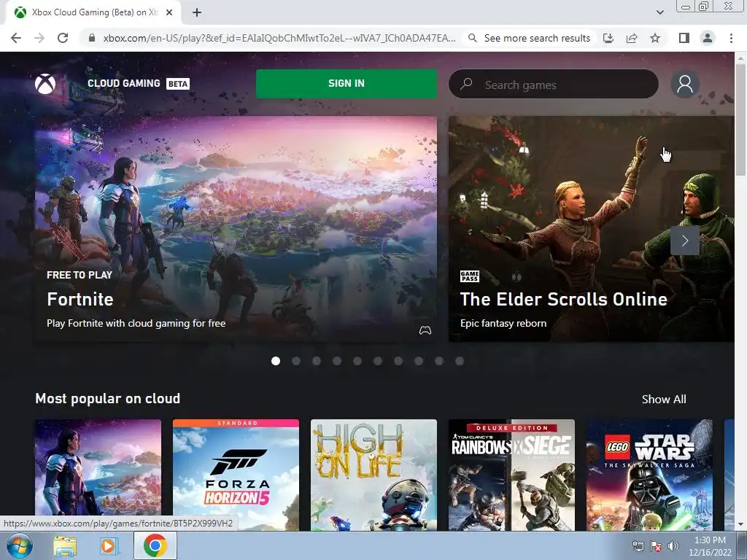Open Forza Horizon 5 tile
The image size is (747, 560).
tap(236, 475)
